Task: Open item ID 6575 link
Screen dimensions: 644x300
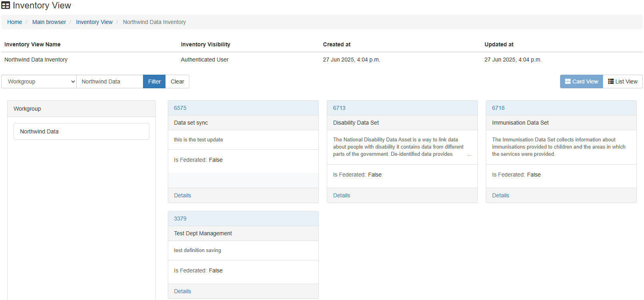Action: point(180,108)
